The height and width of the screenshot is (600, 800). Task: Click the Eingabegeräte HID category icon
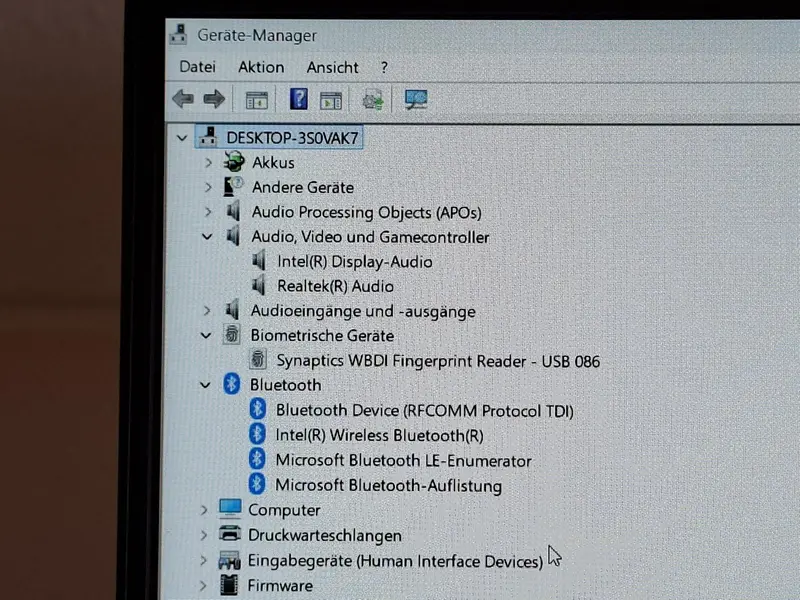click(x=229, y=560)
